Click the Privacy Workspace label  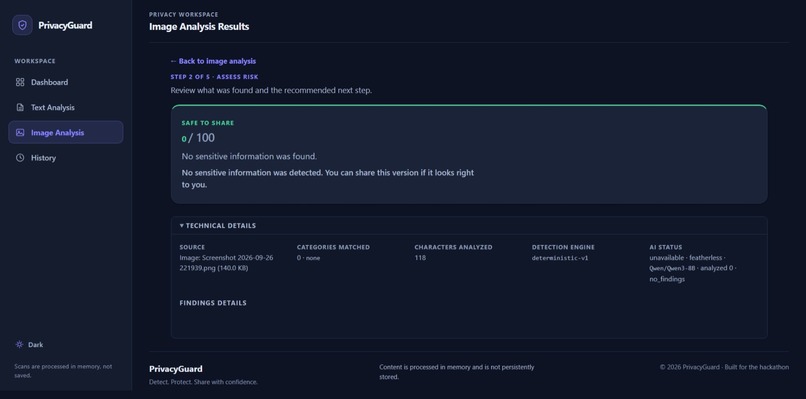[184, 14]
